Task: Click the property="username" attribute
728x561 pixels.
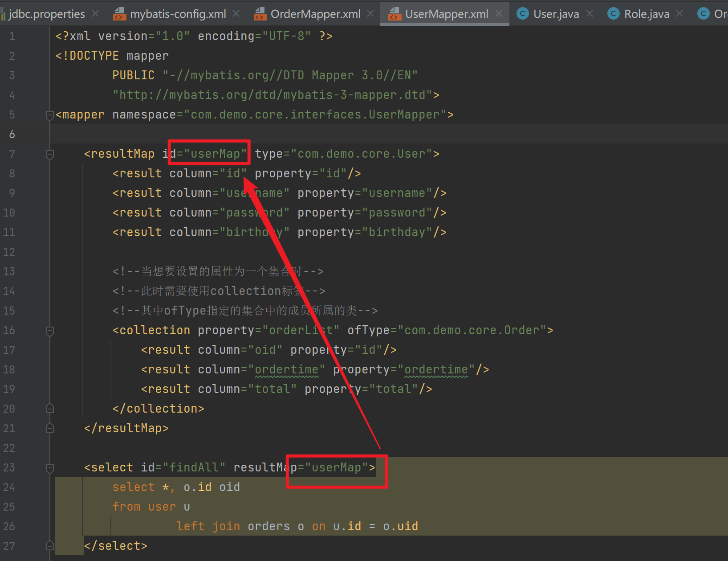Action: click(365, 193)
